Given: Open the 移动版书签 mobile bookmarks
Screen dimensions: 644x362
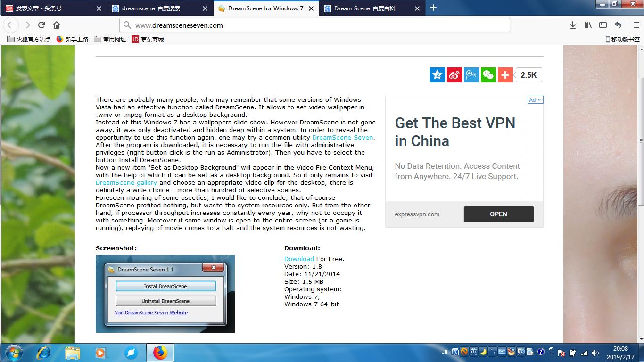Looking at the screenshot, I should pyautogui.click(x=623, y=39).
